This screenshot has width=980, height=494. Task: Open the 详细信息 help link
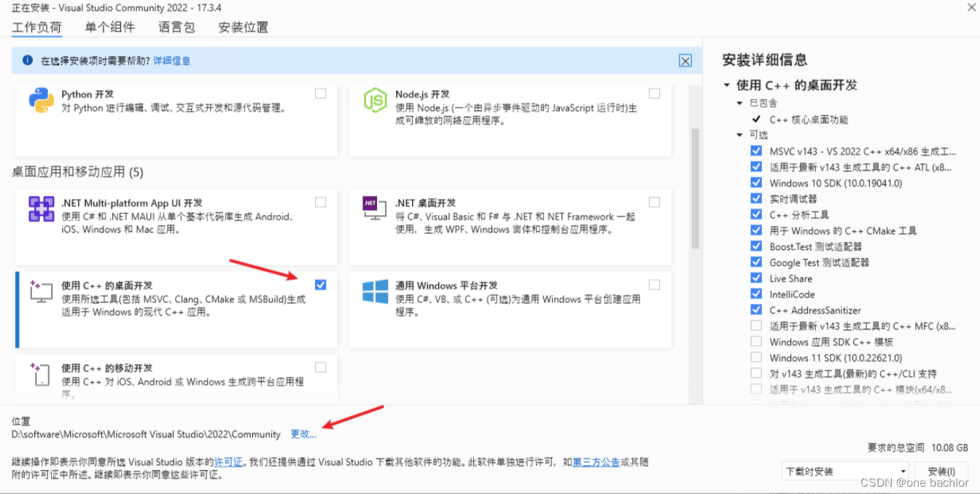(172, 60)
